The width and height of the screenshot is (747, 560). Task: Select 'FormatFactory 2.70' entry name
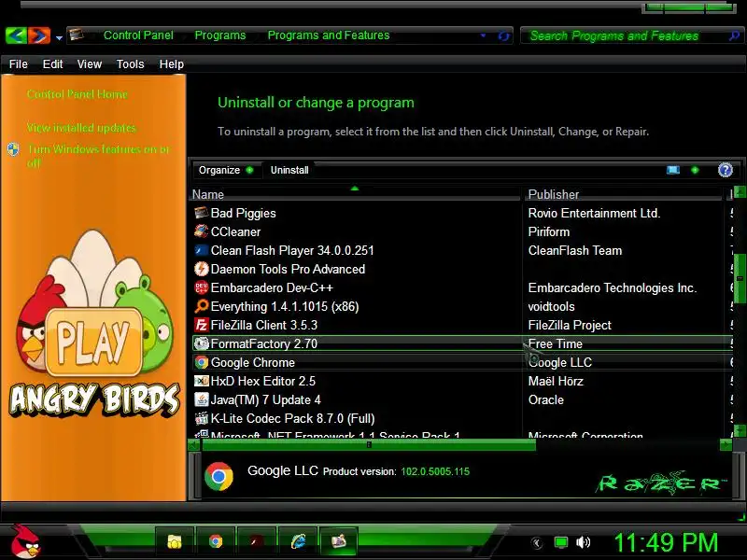[x=264, y=343]
